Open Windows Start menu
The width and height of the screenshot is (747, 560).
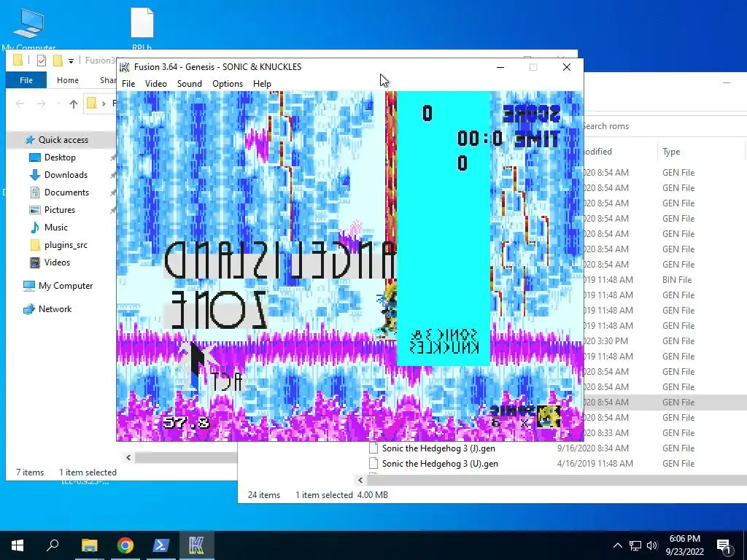[18, 545]
